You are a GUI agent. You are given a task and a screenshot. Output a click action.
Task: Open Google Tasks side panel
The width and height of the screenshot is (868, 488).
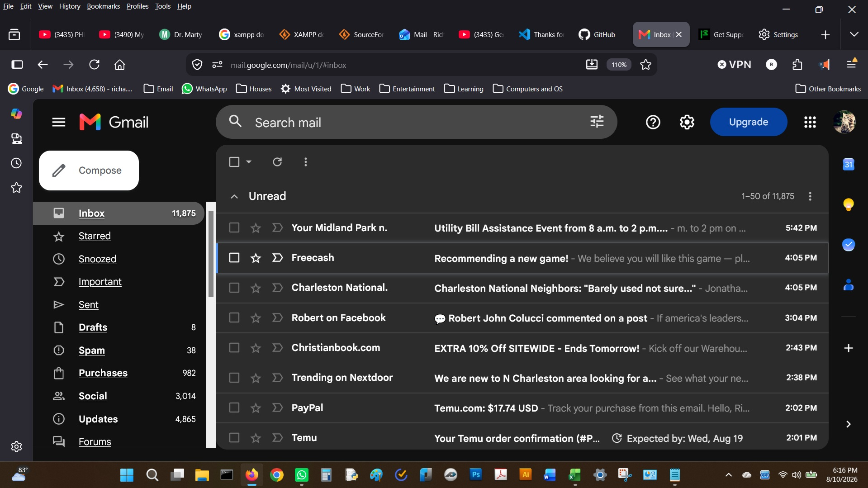(849, 245)
